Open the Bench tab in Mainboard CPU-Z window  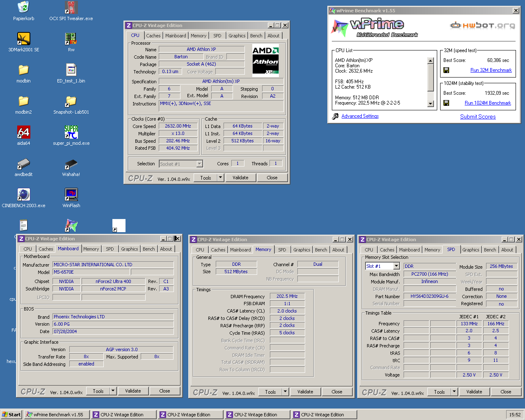[149, 249]
